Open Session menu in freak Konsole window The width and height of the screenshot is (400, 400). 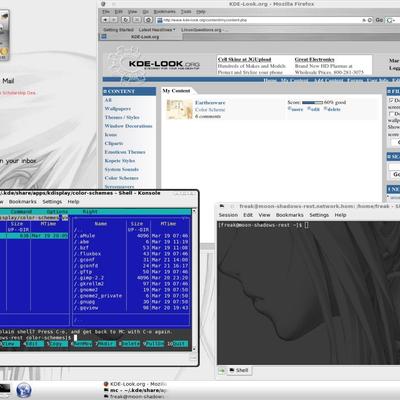pos(228,215)
